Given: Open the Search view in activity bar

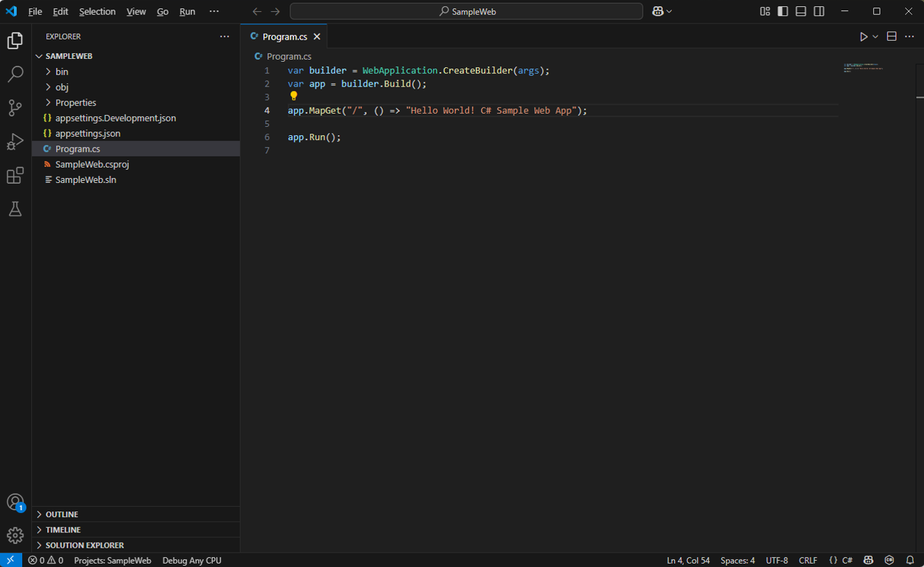Looking at the screenshot, I should click(x=15, y=73).
